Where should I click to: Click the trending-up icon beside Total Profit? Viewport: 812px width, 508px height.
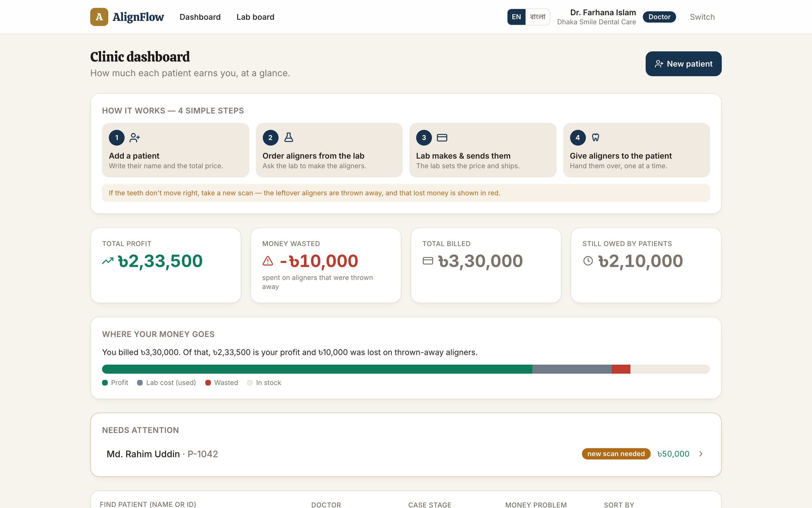tap(108, 261)
